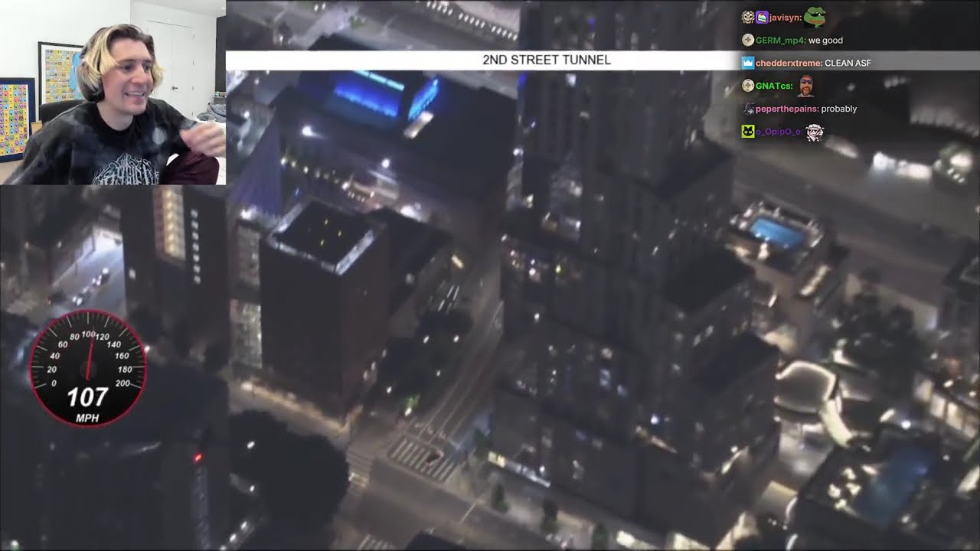Click the "CLEAN ASF" chat message
Image resolution: width=980 pixels, height=551 pixels.
(x=848, y=63)
